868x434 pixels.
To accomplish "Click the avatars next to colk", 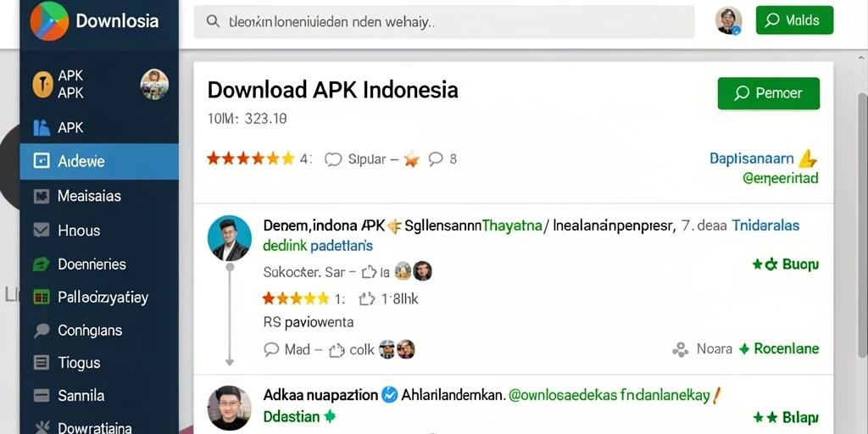I will point(397,348).
